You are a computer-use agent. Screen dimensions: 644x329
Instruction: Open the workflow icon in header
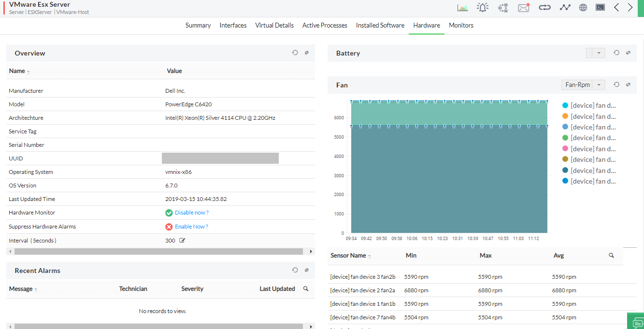(503, 8)
